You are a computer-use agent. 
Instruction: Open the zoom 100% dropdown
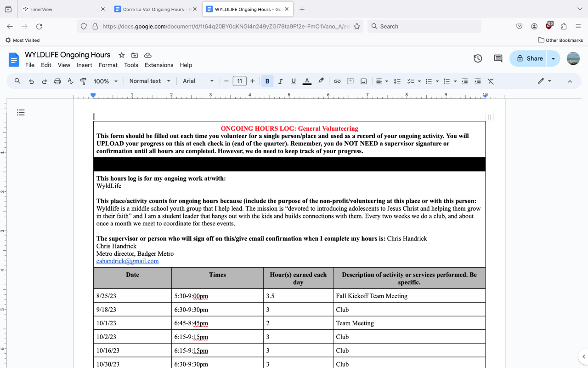click(106, 81)
